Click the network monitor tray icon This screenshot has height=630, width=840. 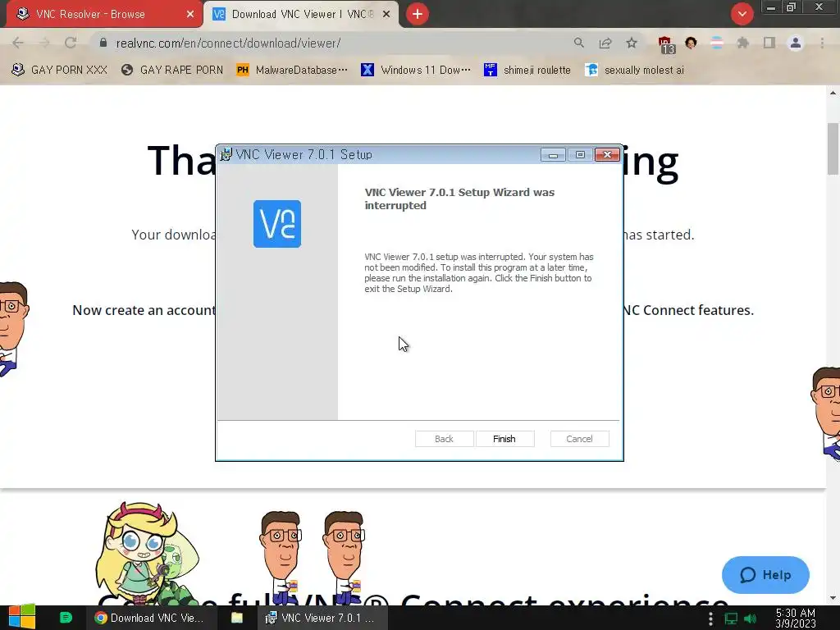pos(731,619)
